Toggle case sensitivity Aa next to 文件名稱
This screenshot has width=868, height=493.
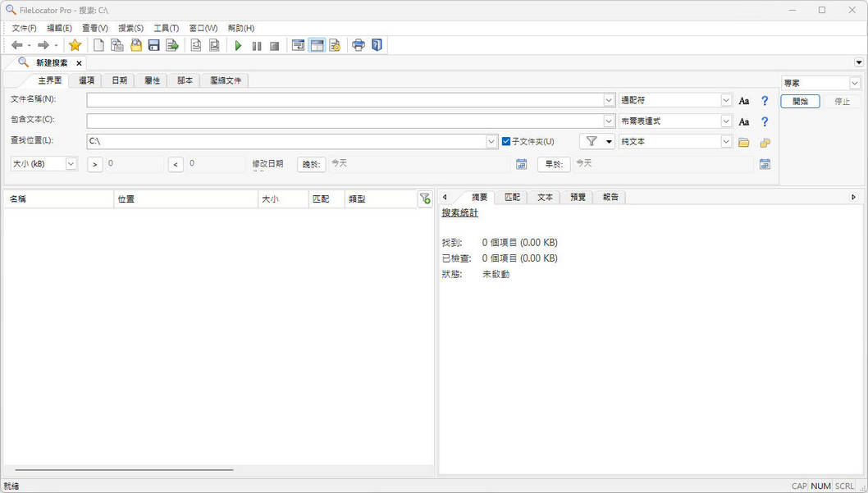[x=743, y=100]
